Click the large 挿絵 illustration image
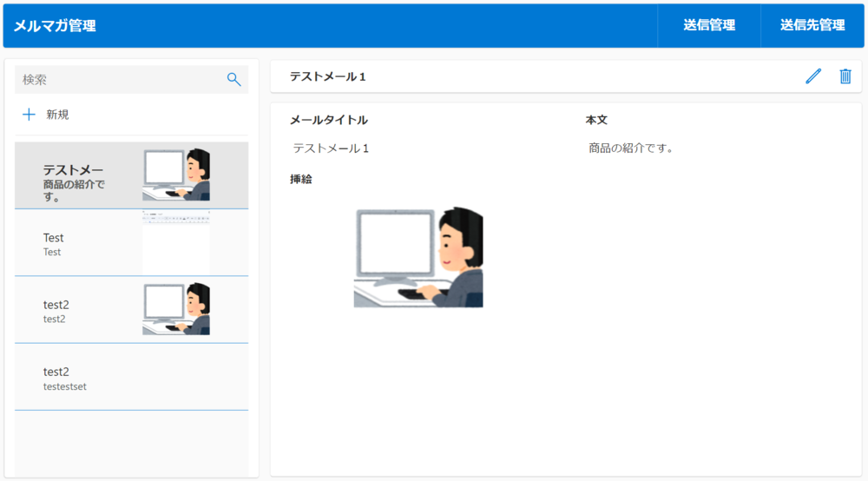Image resolution: width=868 pixels, height=481 pixels. (x=418, y=257)
